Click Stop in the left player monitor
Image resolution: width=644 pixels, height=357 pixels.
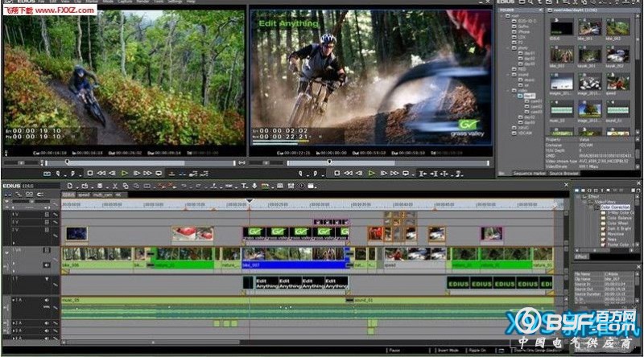pos(90,173)
